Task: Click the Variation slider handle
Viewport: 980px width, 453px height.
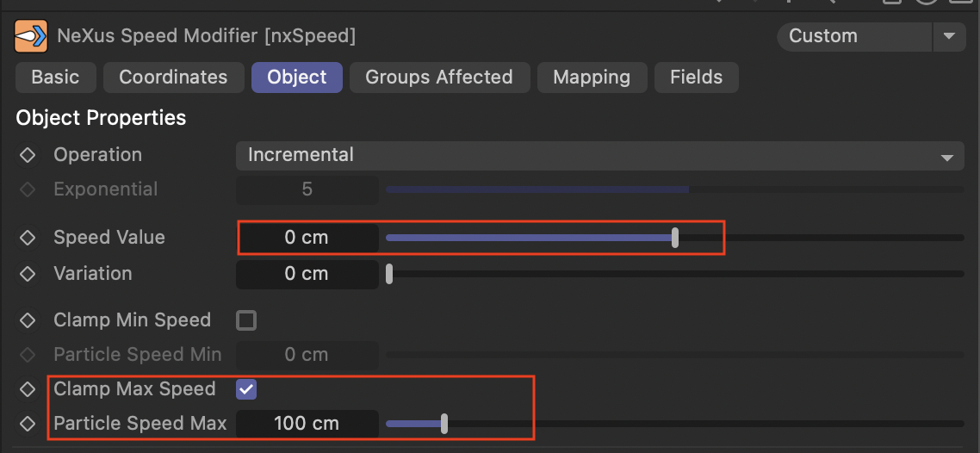Action: (388, 274)
